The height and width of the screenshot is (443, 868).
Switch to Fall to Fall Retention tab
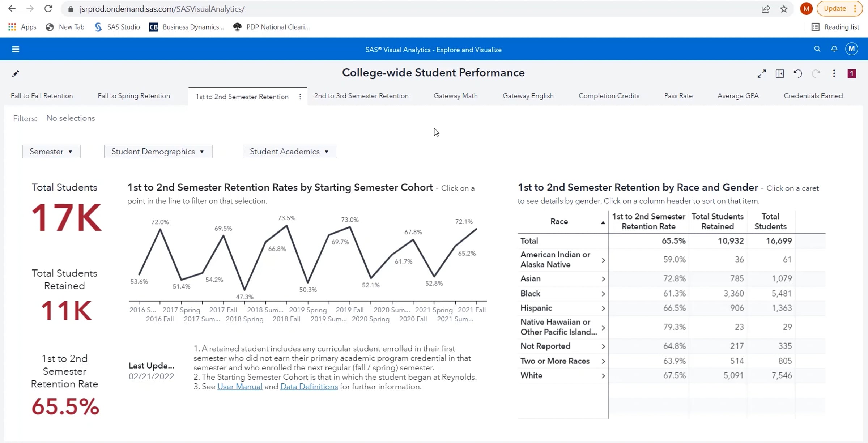pos(42,96)
